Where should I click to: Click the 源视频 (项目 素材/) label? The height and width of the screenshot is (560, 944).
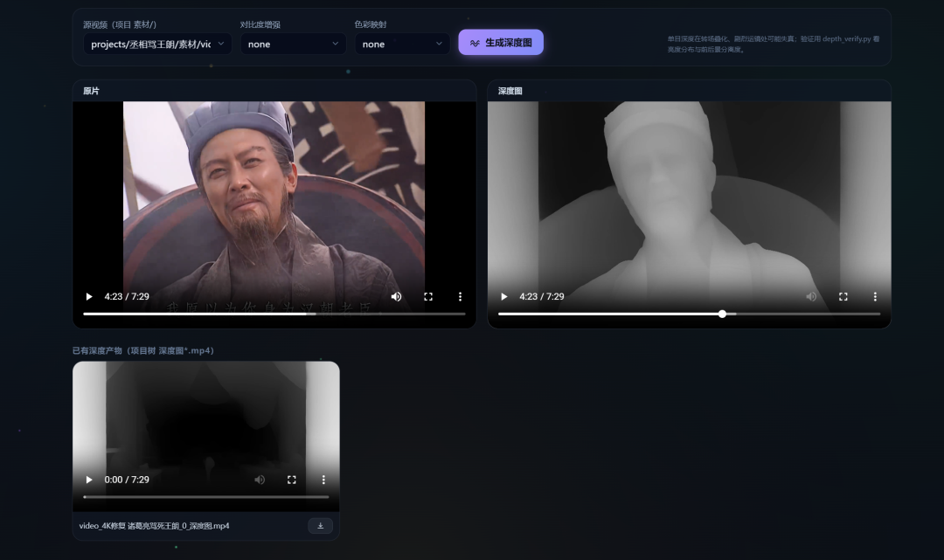point(120,24)
